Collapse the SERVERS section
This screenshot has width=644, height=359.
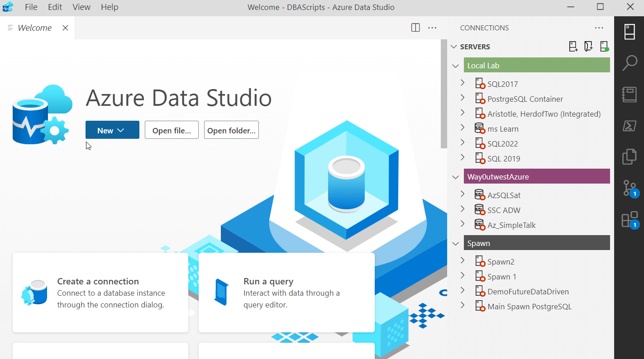click(x=454, y=47)
